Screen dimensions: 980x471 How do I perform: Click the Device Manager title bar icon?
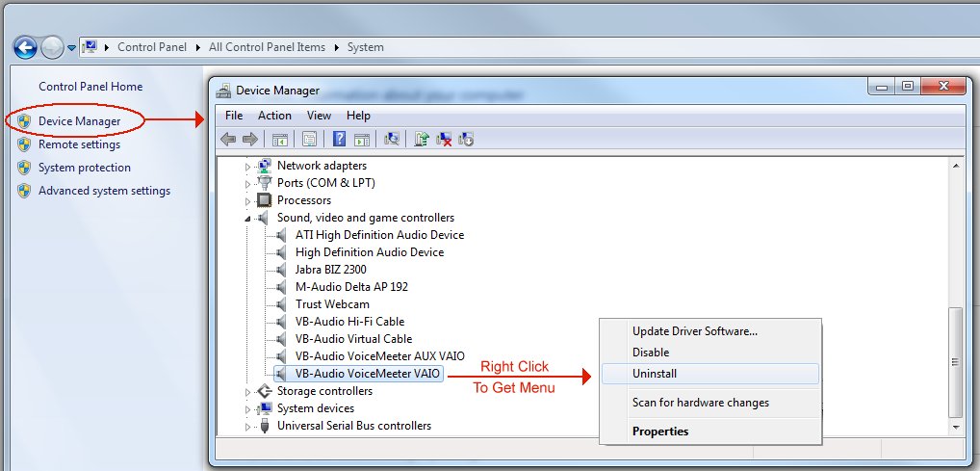pos(223,91)
